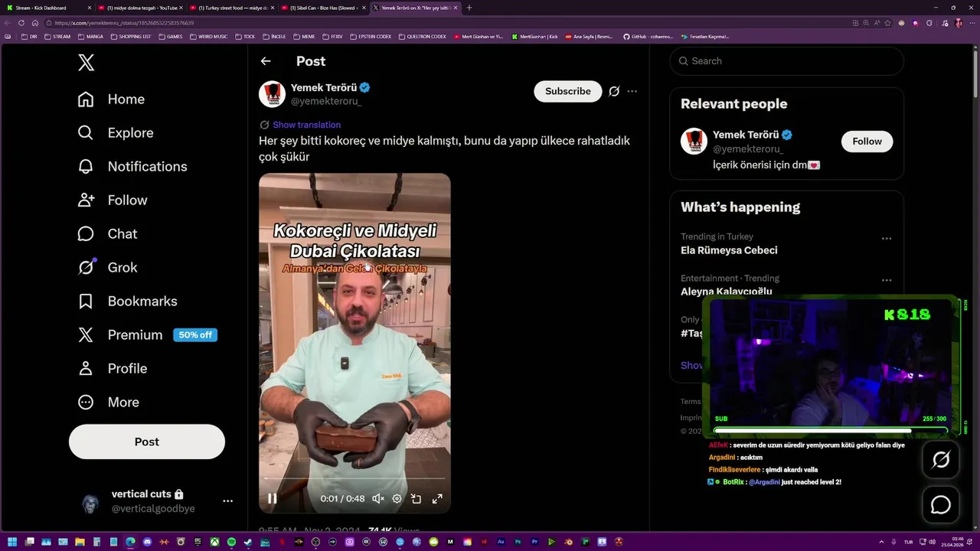The height and width of the screenshot is (551, 980).
Task: Open the GAMES bookmarks folder
Action: [x=171, y=36]
